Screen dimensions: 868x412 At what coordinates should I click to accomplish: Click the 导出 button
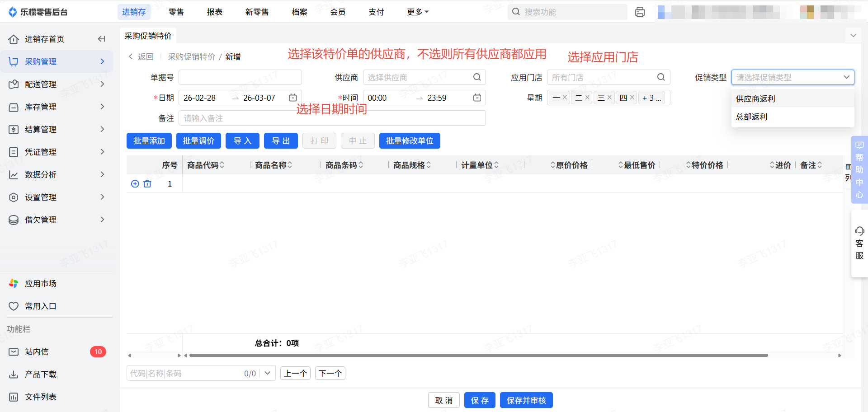pos(281,141)
